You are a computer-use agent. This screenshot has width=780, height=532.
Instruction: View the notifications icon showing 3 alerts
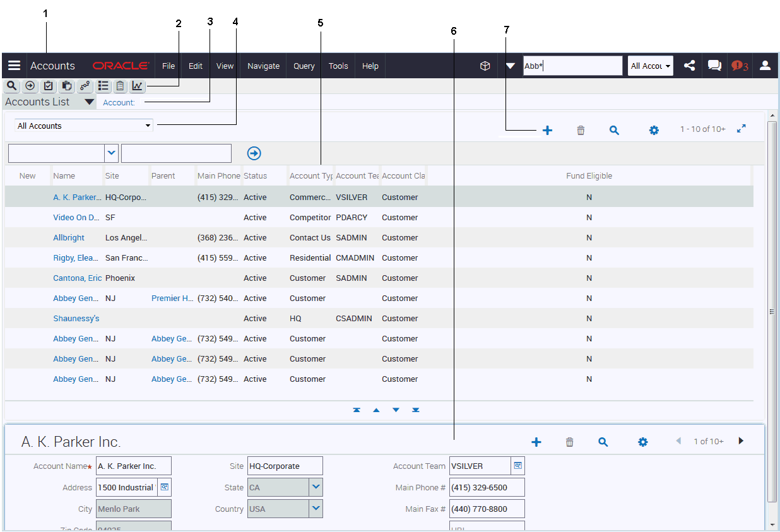738,66
